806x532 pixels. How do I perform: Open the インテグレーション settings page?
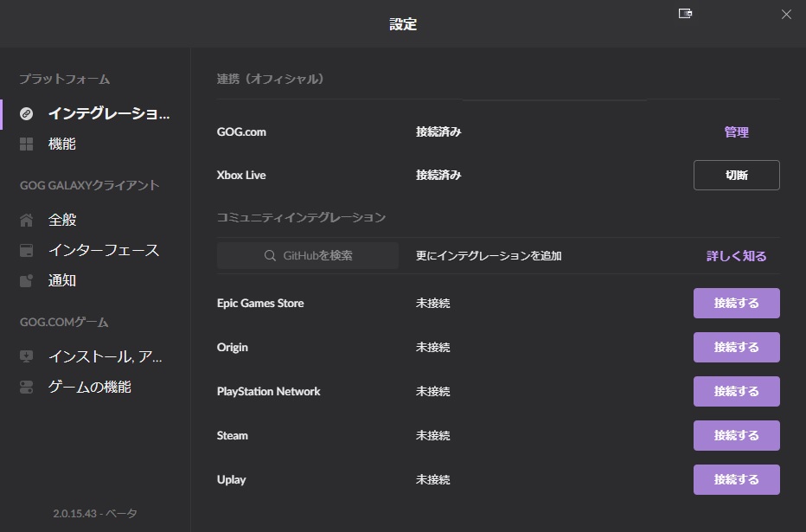(x=95, y=113)
